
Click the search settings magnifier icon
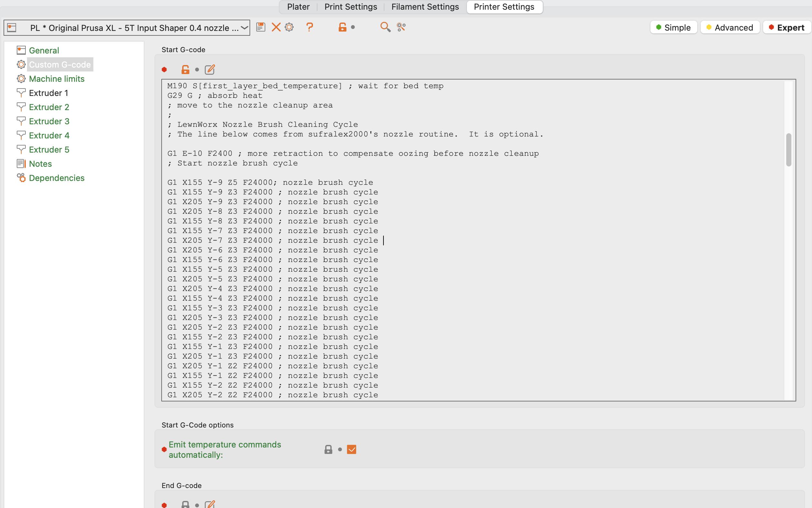click(385, 27)
